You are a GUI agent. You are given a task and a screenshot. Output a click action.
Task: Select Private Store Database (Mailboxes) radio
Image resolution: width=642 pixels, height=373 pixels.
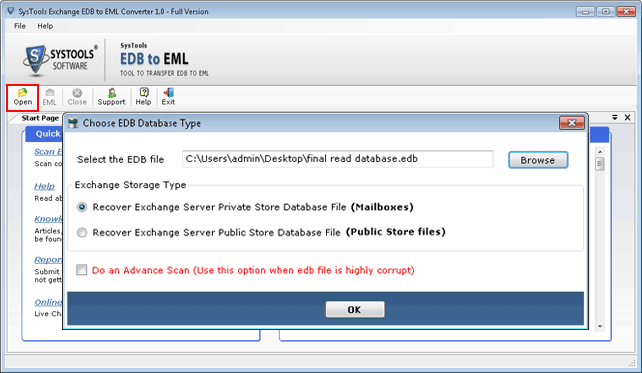click(82, 207)
